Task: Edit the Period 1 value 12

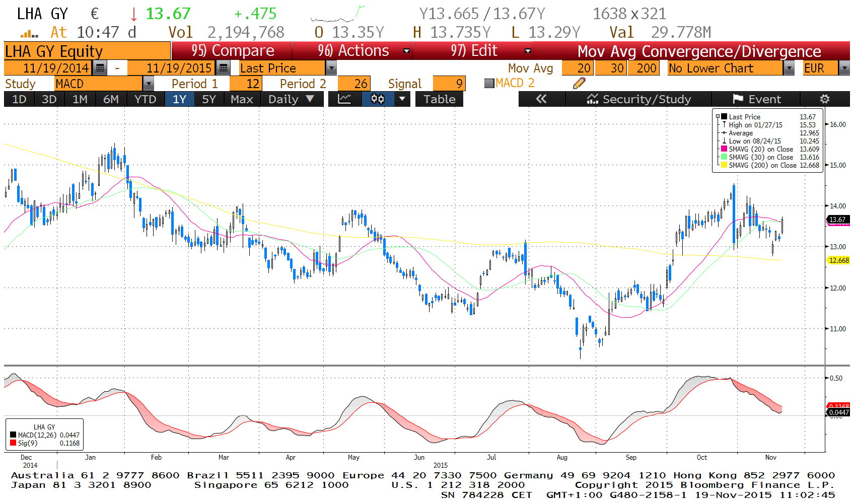Action: point(246,84)
